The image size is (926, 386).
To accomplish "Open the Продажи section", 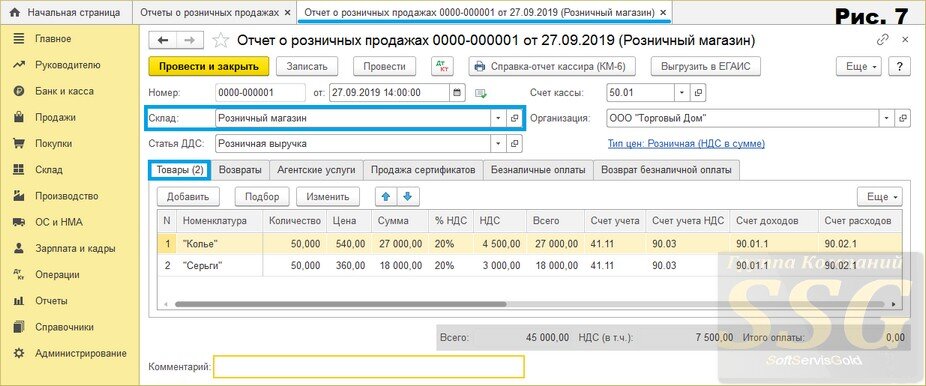I will [55, 117].
